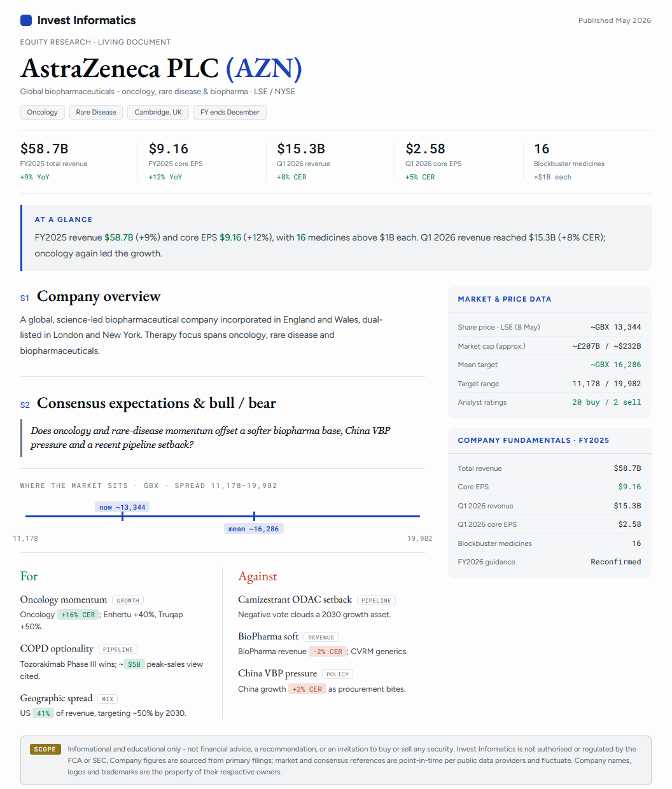Click the GROWTH tag beside Oncology momentum

(128, 600)
